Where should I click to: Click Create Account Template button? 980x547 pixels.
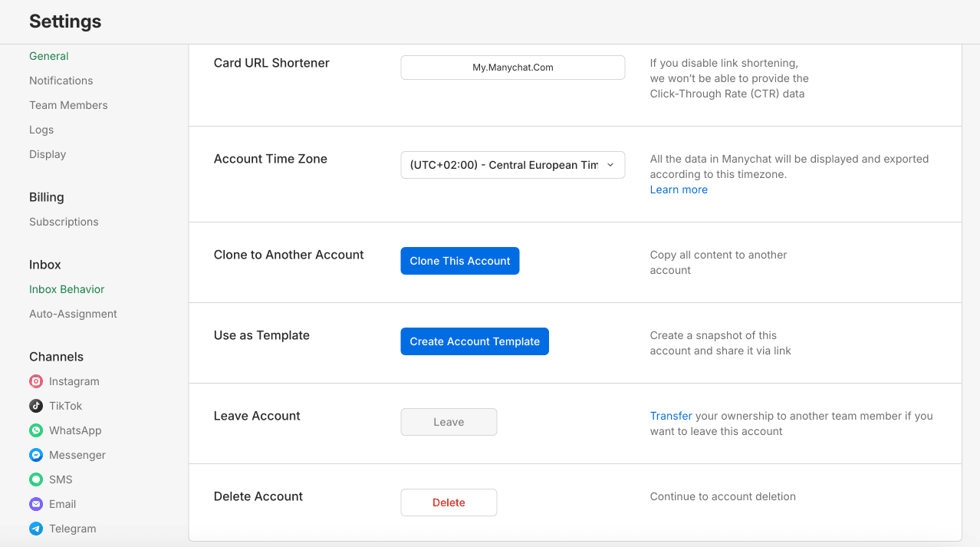[x=475, y=341]
